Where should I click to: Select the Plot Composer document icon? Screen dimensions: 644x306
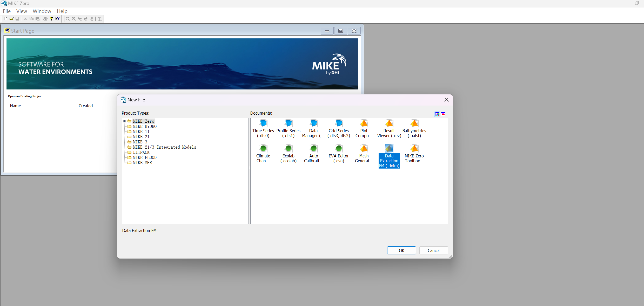[364, 129]
